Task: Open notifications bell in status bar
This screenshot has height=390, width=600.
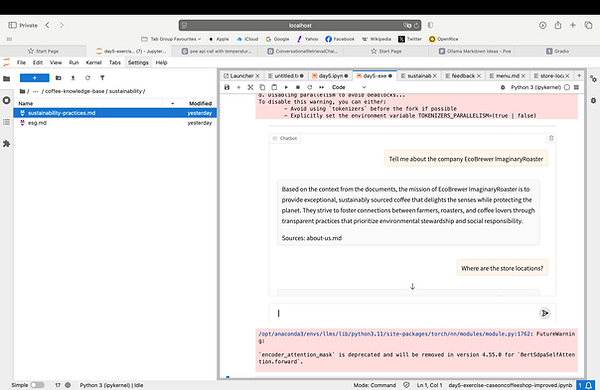Action: point(589,385)
